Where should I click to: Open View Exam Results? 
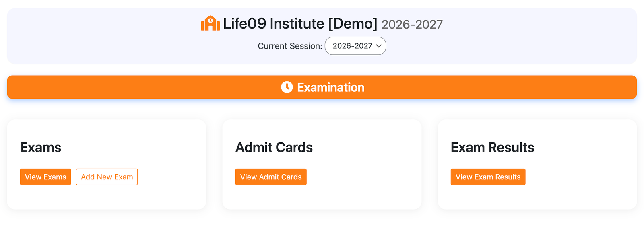(488, 177)
